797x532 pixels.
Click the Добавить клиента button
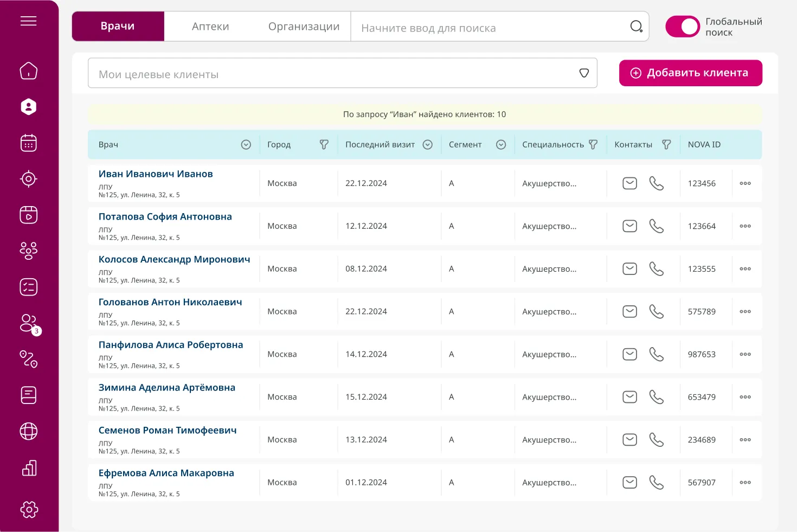690,73
